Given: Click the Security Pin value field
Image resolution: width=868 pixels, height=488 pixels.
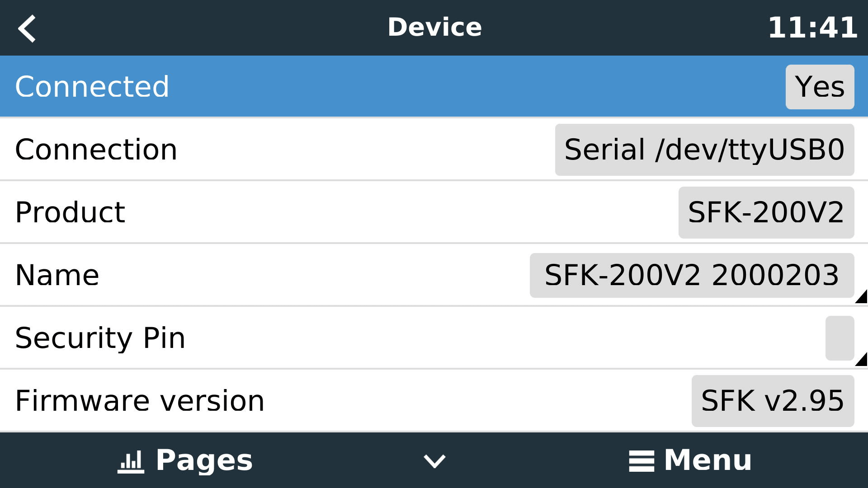Looking at the screenshot, I should [839, 338].
